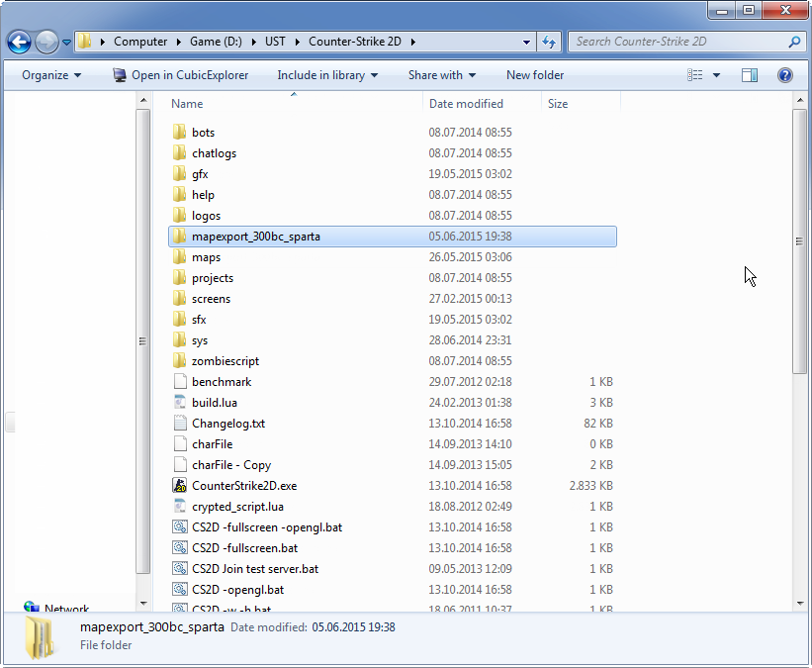Viewport: 812px width, 668px height.
Task: Click navigation pane scrollbar up arrow
Action: tap(143, 100)
